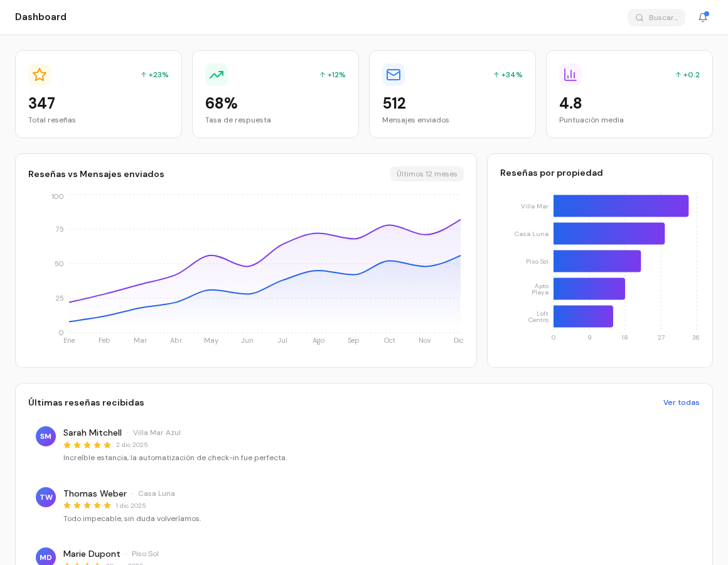Click the +23% indicator on Total reseñas
The image size is (728, 565).
click(154, 75)
